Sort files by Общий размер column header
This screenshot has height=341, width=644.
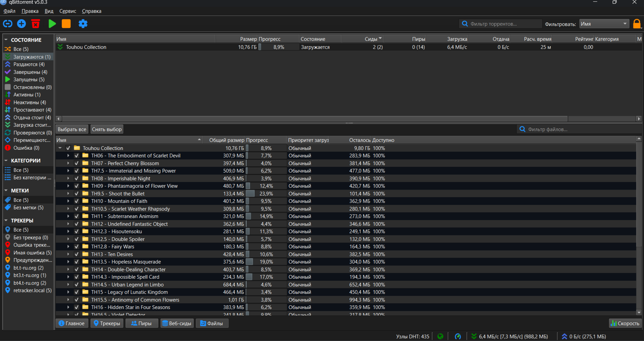tap(224, 140)
